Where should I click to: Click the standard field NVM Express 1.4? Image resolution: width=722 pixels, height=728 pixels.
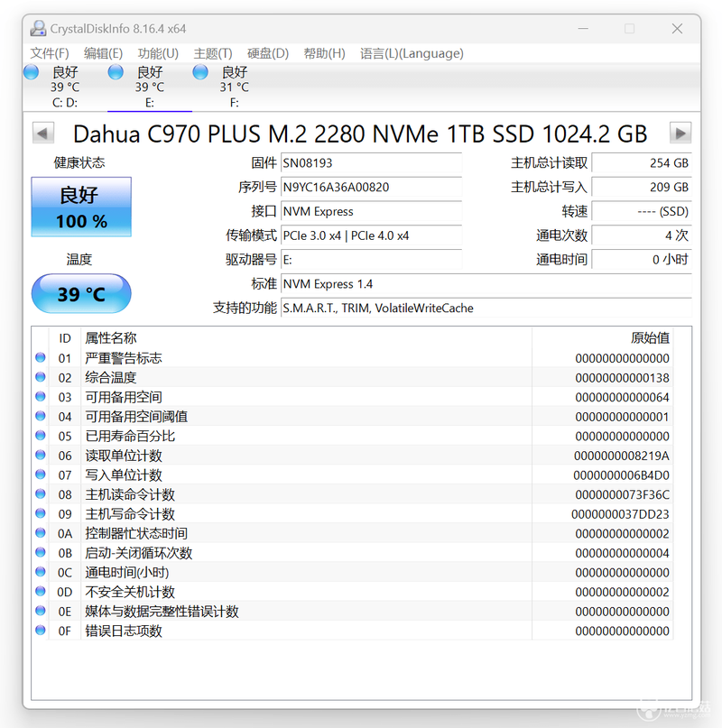point(486,283)
